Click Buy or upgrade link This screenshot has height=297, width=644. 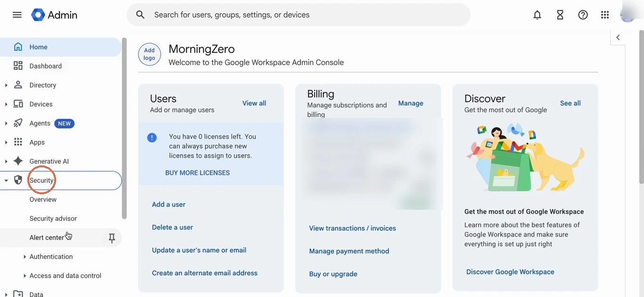coord(333,274)
